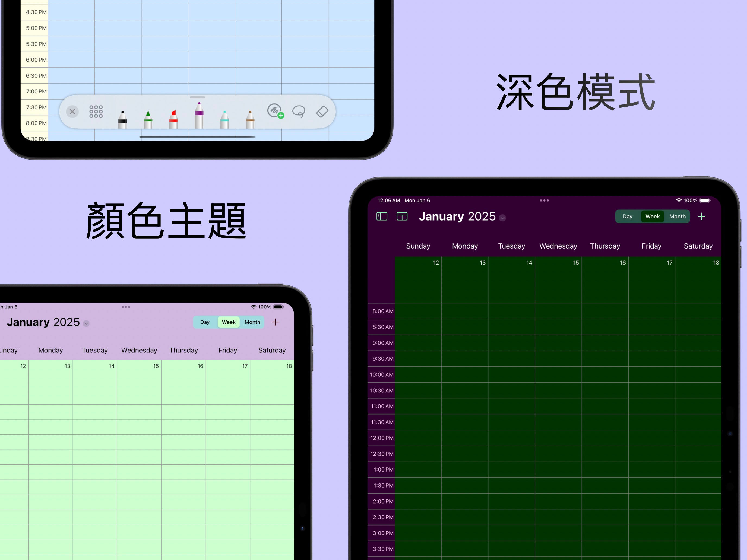Open the sidebar icon in dark calendar
Image resolution: width=747 pixels, height=560 pixels.
coord(382,216)
